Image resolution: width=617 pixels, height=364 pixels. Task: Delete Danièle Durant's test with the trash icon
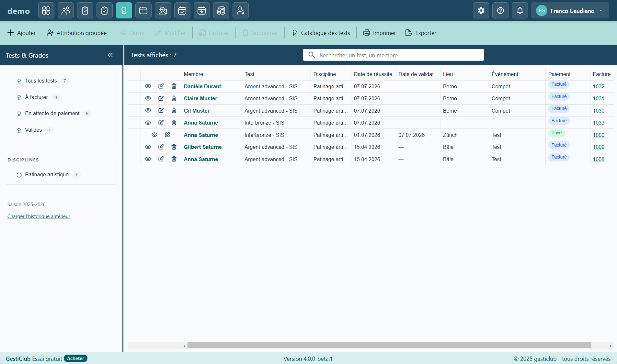174,86
